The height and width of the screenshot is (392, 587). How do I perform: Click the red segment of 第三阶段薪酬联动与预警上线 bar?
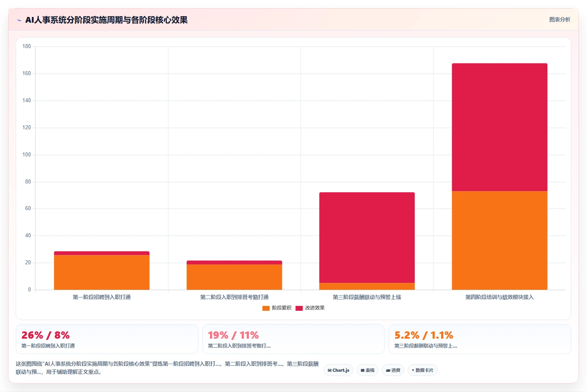click(x=367, y=238)
